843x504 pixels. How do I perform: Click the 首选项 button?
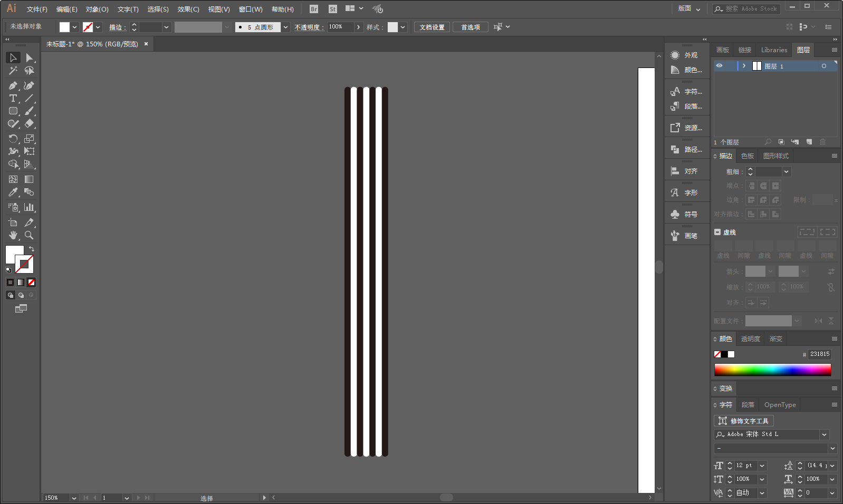coord(471,27)
